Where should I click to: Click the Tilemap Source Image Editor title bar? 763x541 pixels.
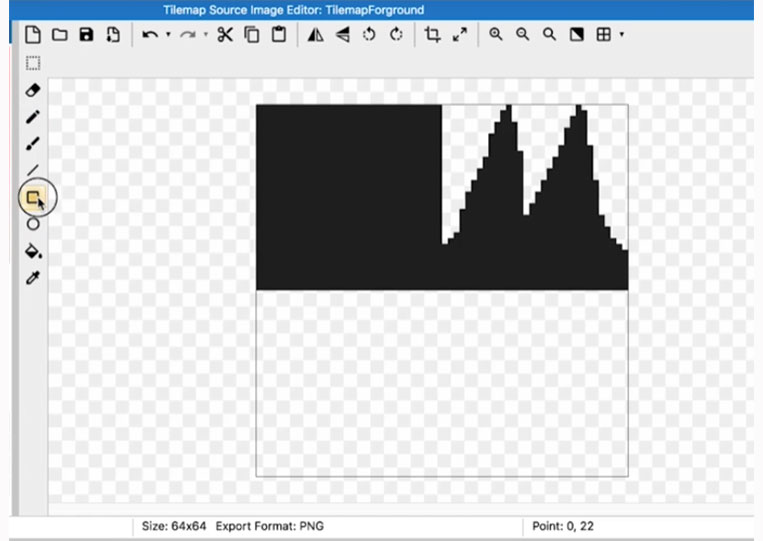(382, 10)
